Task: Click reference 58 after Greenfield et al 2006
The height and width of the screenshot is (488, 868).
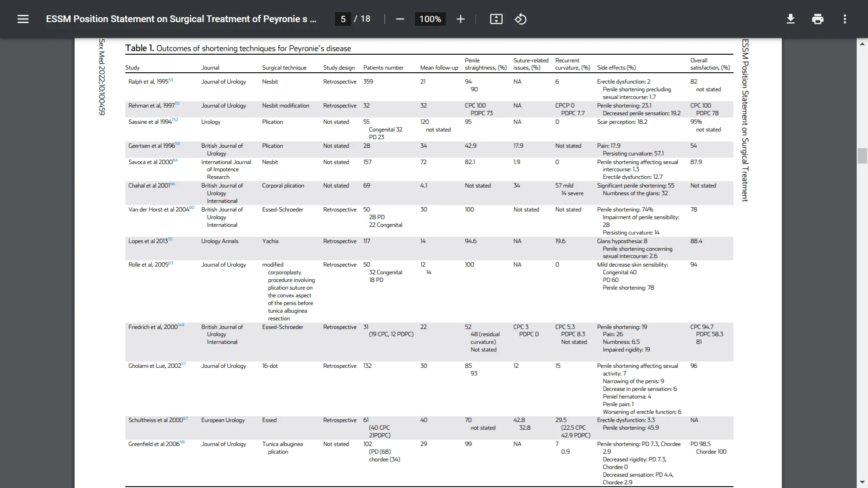Action: click(x=182, y=442)
